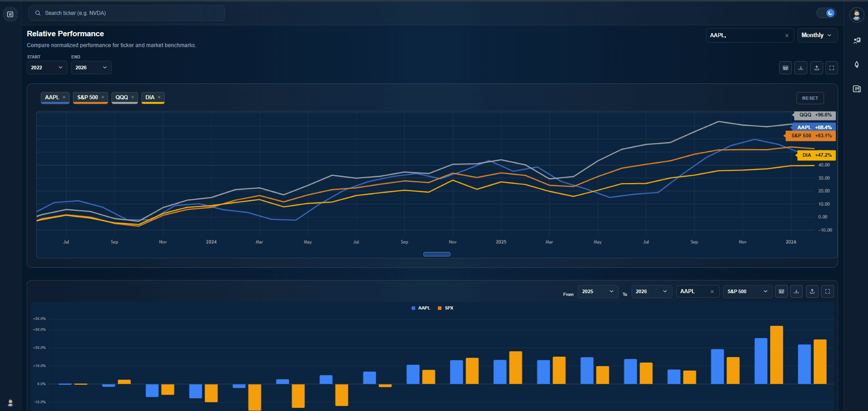
Task: Toggle the AAPL line chip
Action: [x=52, y=97]
